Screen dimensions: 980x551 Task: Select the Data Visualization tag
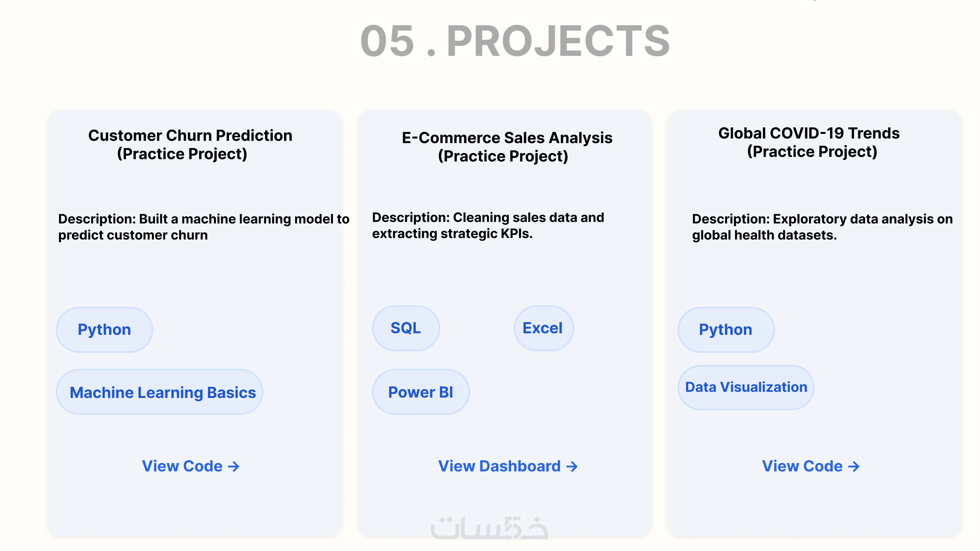746,387
